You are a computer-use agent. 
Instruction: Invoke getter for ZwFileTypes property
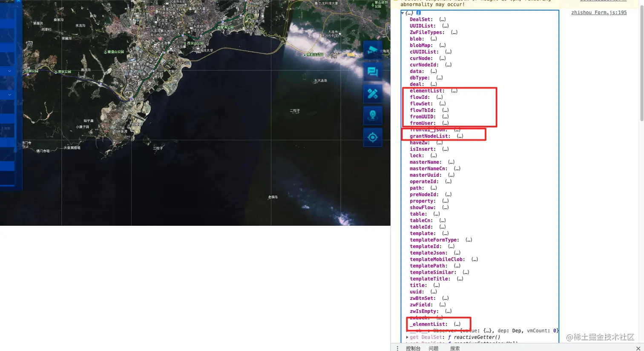[x=454, y=32]
